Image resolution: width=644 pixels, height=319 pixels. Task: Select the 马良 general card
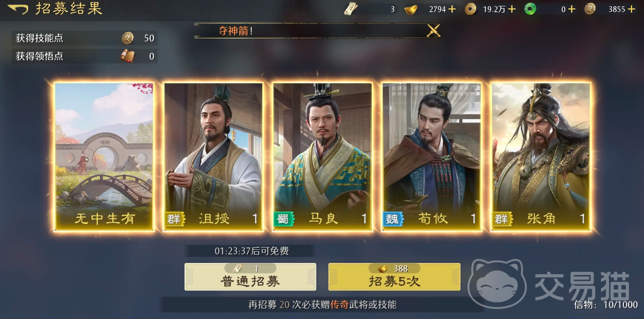[x=323, y=157]
